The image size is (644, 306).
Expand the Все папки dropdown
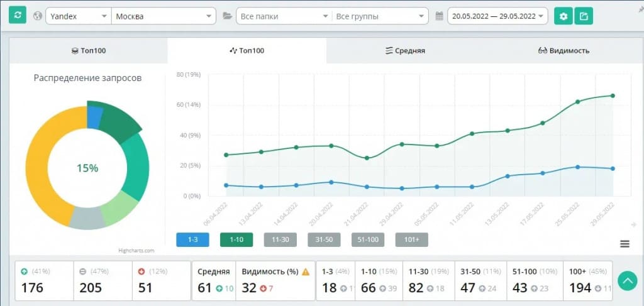(284, 16)
